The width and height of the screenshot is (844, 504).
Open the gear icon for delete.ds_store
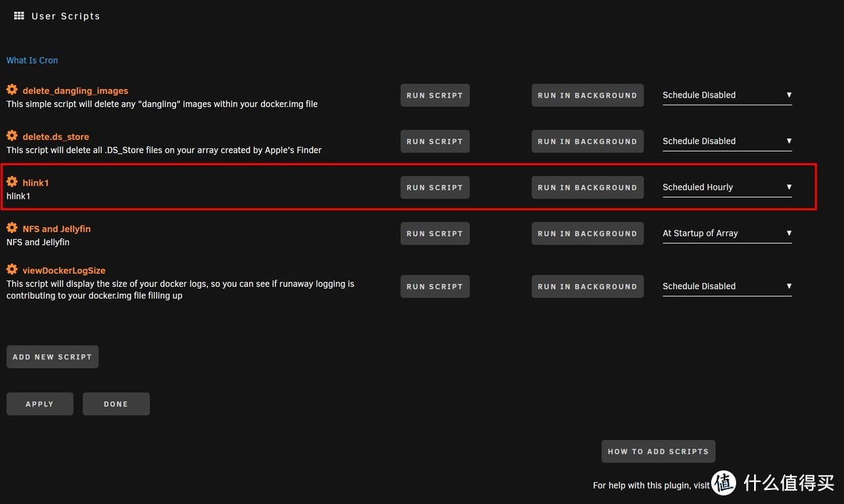tap(12, 136)
